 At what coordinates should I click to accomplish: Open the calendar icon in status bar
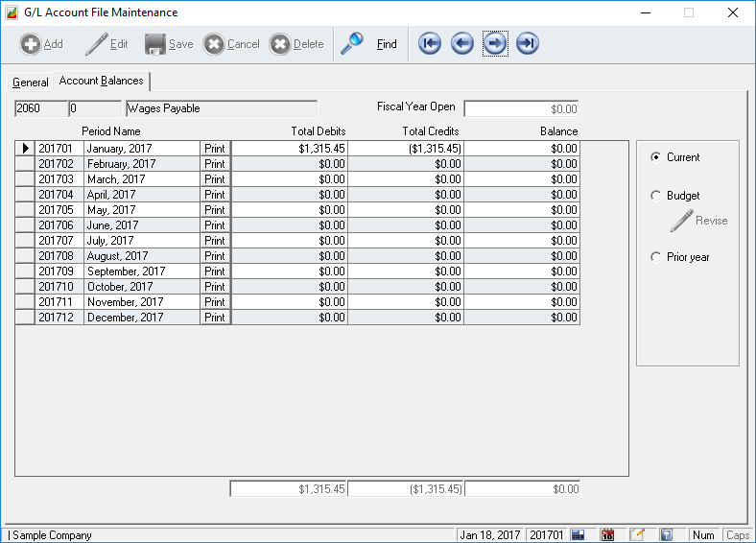coord(607,535)
